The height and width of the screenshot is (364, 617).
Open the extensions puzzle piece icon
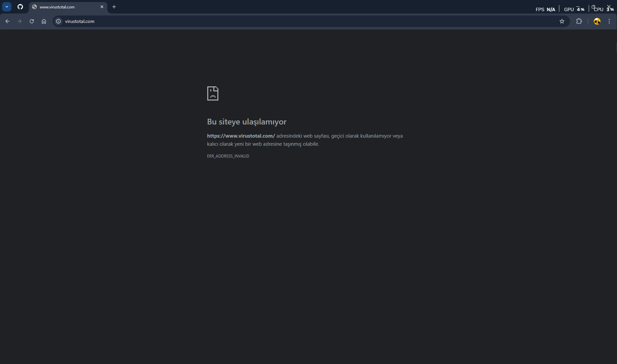point(579,21)
